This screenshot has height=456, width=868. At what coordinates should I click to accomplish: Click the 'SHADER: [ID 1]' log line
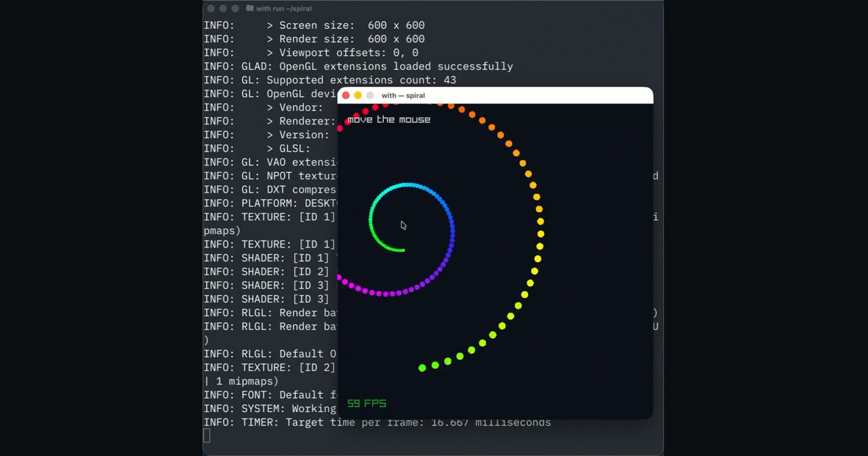coord(266,258)
